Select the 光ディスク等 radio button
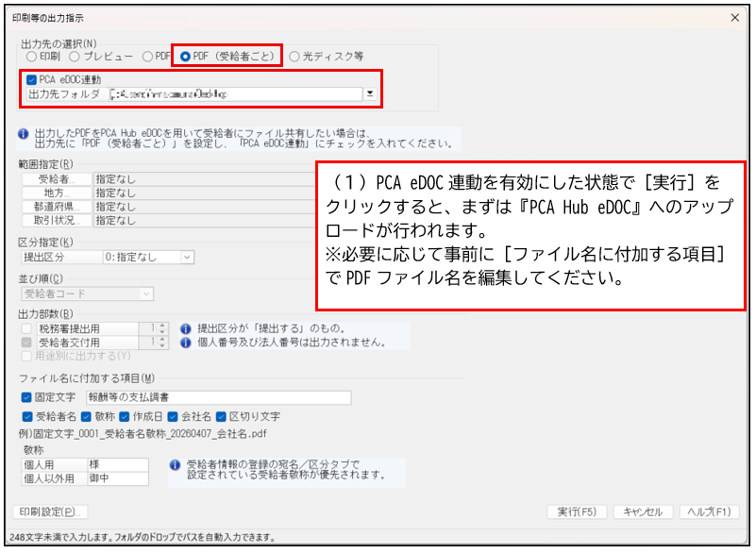 tap(294, 57)
